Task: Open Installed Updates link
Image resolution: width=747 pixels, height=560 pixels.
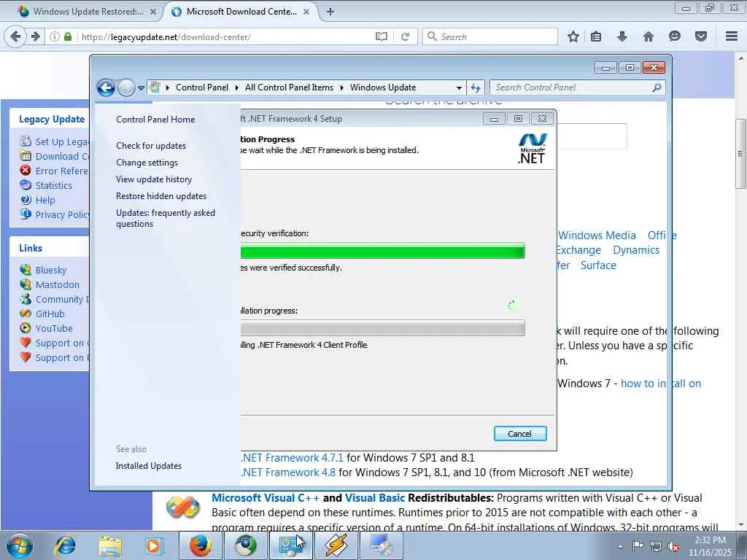Action: click(149, 466)
